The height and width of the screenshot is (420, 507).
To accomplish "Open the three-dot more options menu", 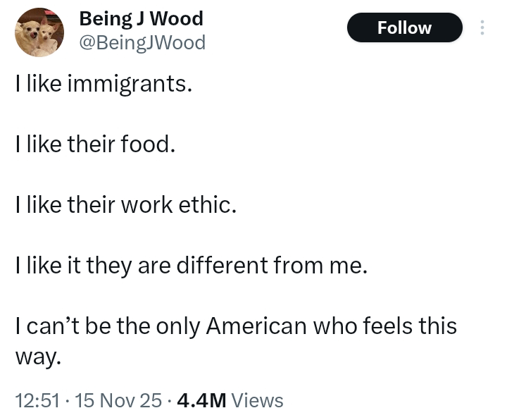I will pos(482,28).
